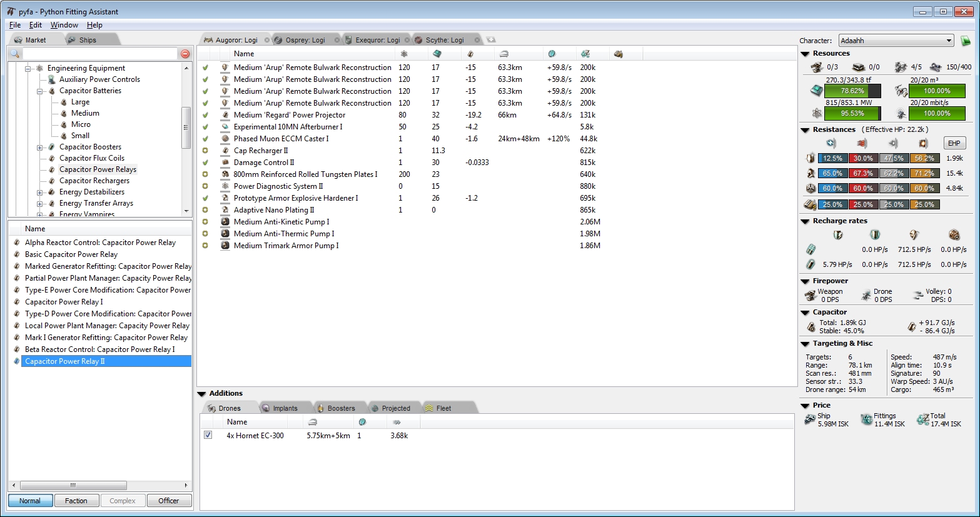Click the CPU usage 78.62% bar
Image resolution: width=980 pixels, height=517 pixels.
[852, 91]
